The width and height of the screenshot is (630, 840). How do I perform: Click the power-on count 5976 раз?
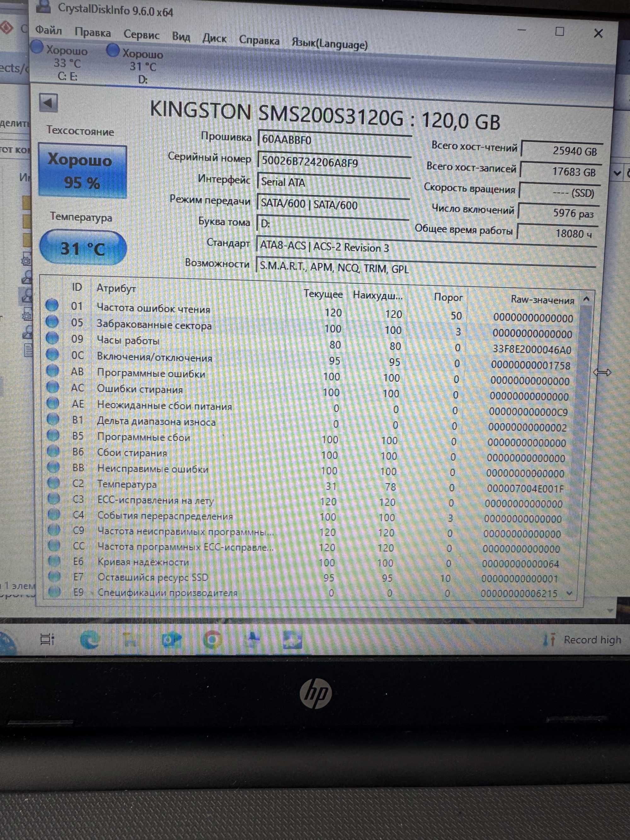(x=558, y=213)
